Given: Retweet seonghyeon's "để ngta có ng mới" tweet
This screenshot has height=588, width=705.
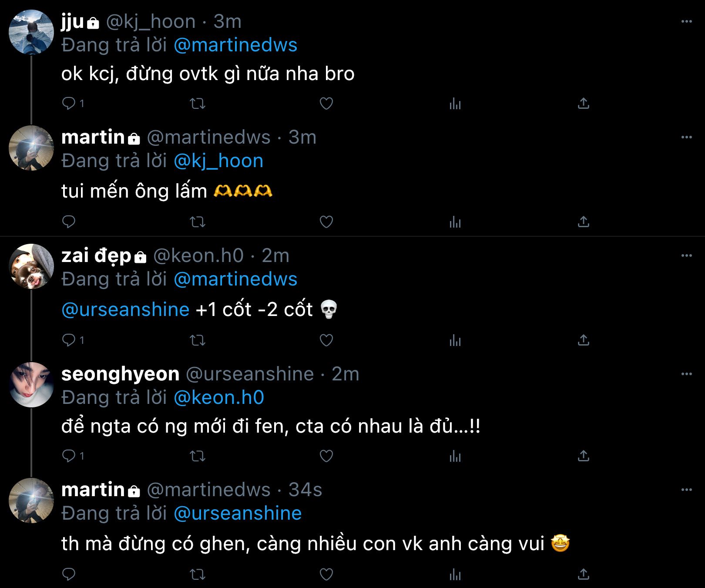Looking at the screenshot, I should (198, 456).
